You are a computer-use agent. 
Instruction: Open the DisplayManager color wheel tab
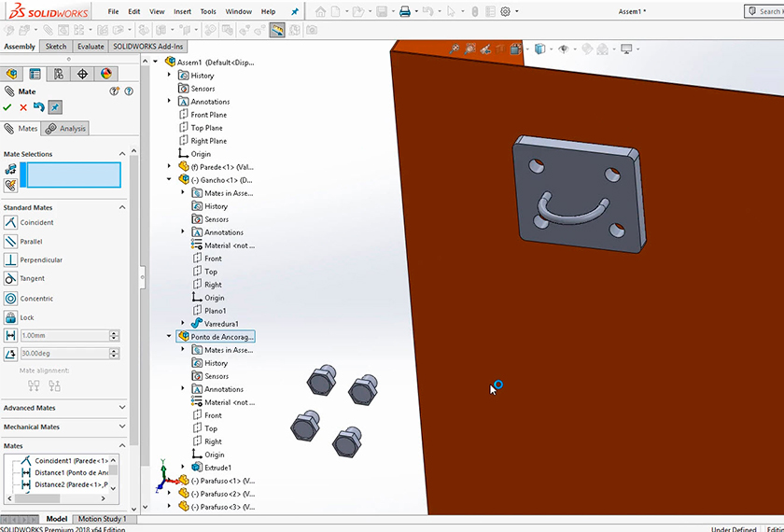pos(105,74)
